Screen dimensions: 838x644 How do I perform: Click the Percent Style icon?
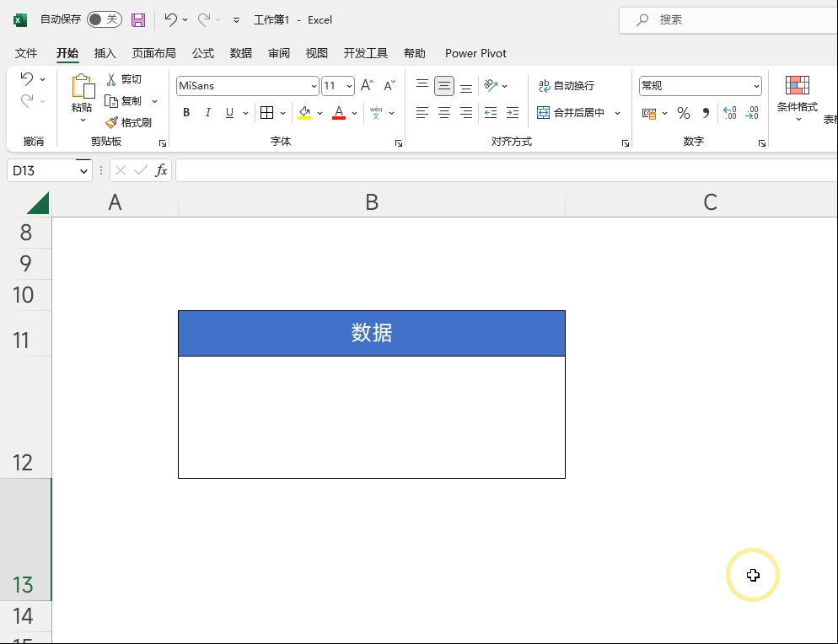(683, 113)
